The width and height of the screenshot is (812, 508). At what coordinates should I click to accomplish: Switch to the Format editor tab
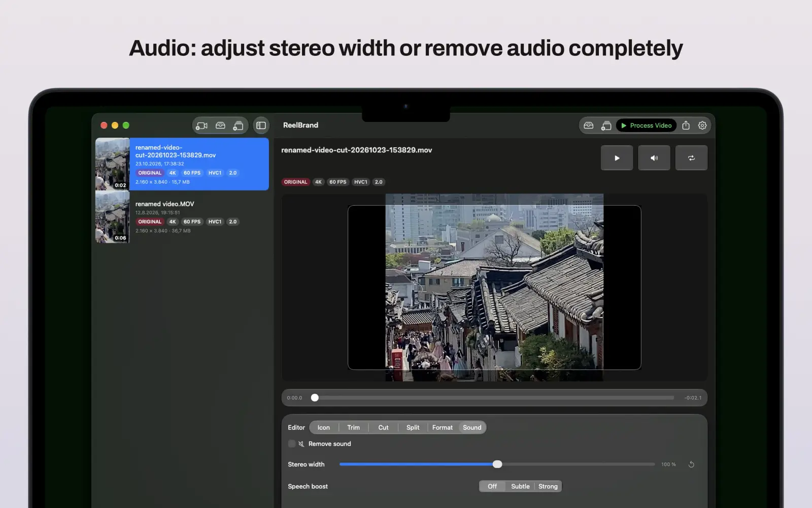(x=443, y=428)
